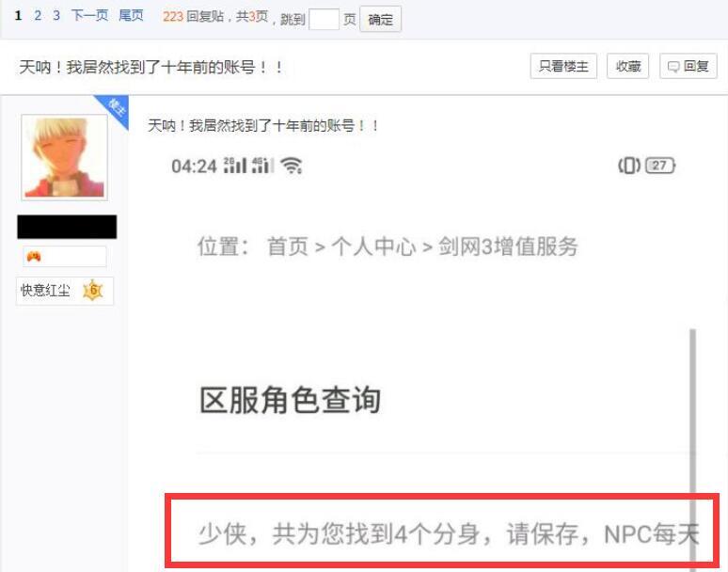This screenshot has height=572, width=728.
Task: Click the 4G signal bars icon
Action: [262, 166]
